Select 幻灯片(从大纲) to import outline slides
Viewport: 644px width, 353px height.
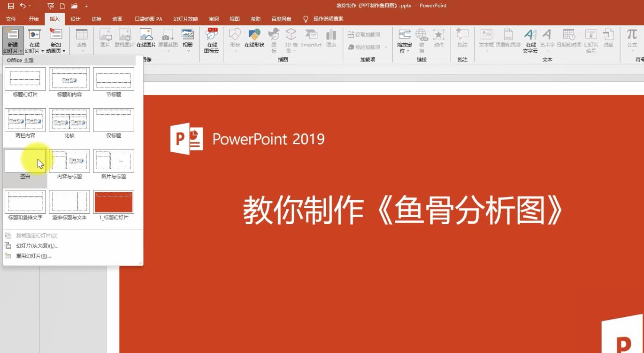[38, 245]
